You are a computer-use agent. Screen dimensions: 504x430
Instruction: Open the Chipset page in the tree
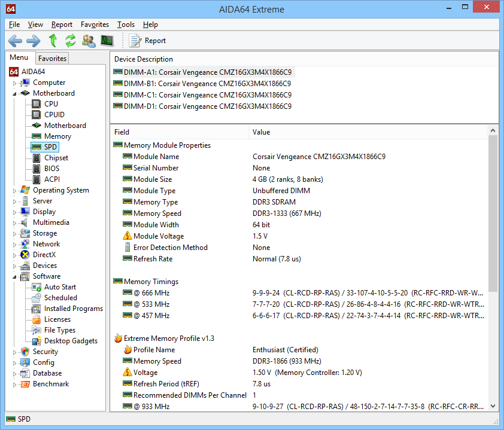56,158
